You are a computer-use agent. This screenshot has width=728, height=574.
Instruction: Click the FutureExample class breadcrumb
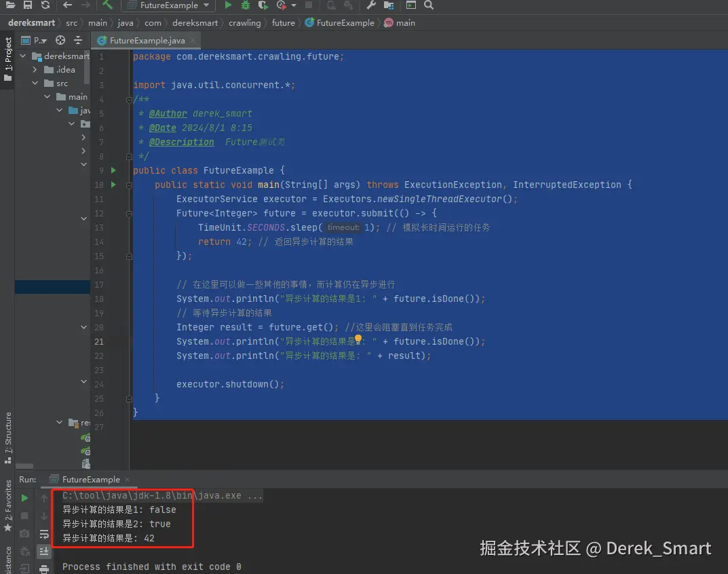coord(340,23)
